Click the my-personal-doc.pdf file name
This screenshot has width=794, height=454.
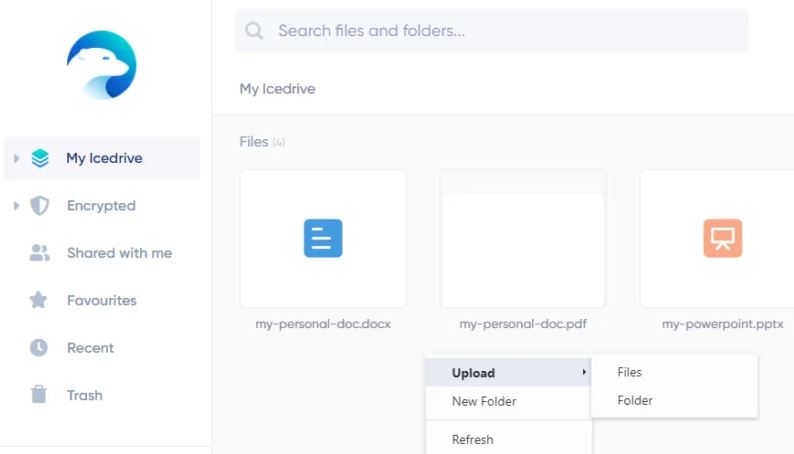[x=523, y=324]
